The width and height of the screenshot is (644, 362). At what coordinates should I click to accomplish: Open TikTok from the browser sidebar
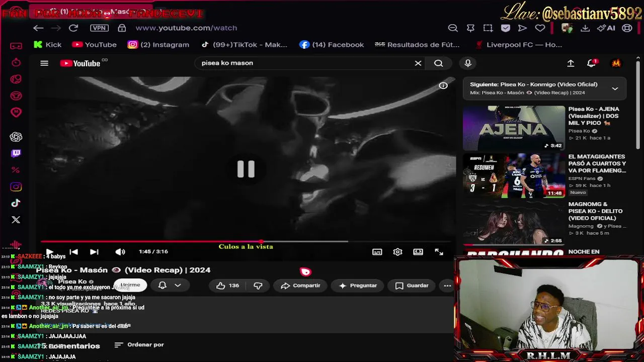(x=16, y=203)
